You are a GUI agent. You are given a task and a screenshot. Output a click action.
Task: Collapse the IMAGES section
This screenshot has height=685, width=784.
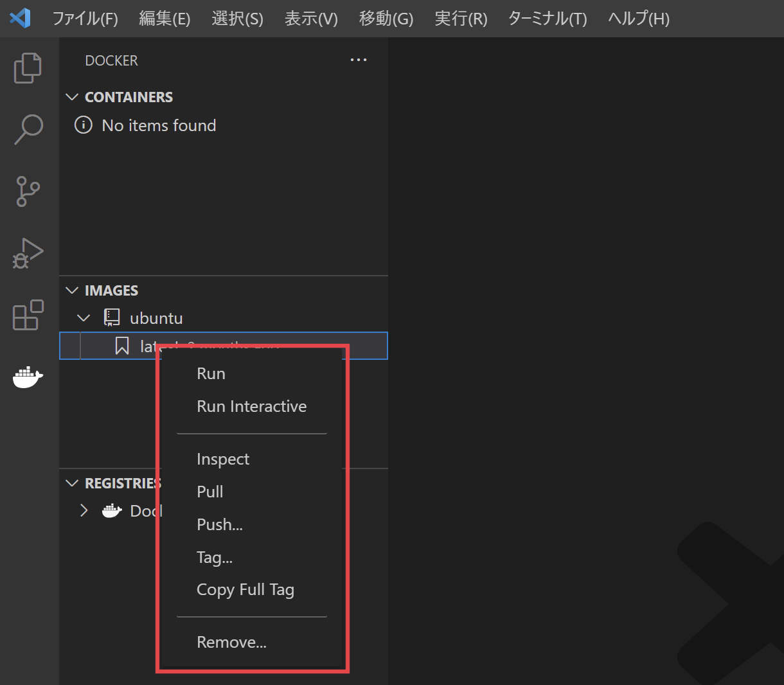click(72, 290)
